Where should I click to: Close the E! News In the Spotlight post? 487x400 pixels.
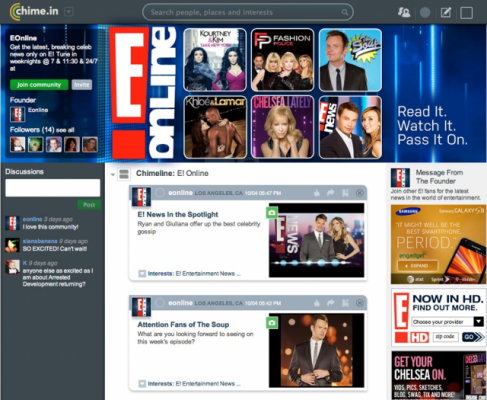tap(360, 193)
